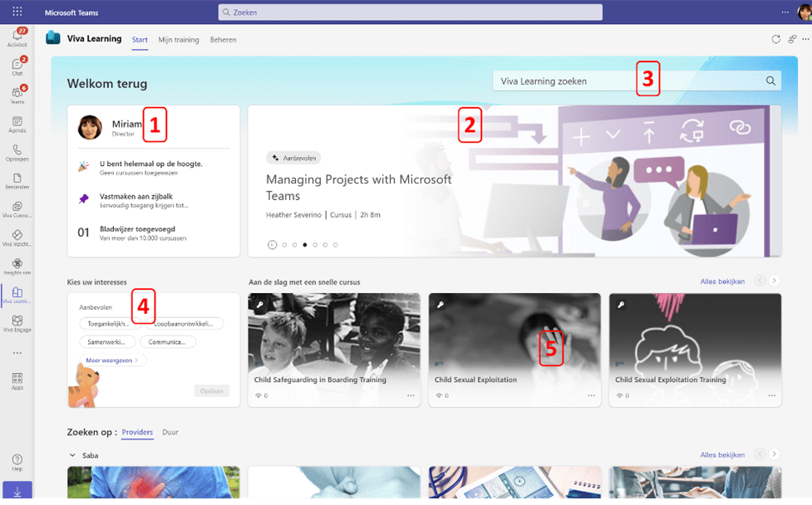Pause the featured course carousel
Image resolution: width=812 pixels, height=505 pixels.
click(x=272, y=245)
